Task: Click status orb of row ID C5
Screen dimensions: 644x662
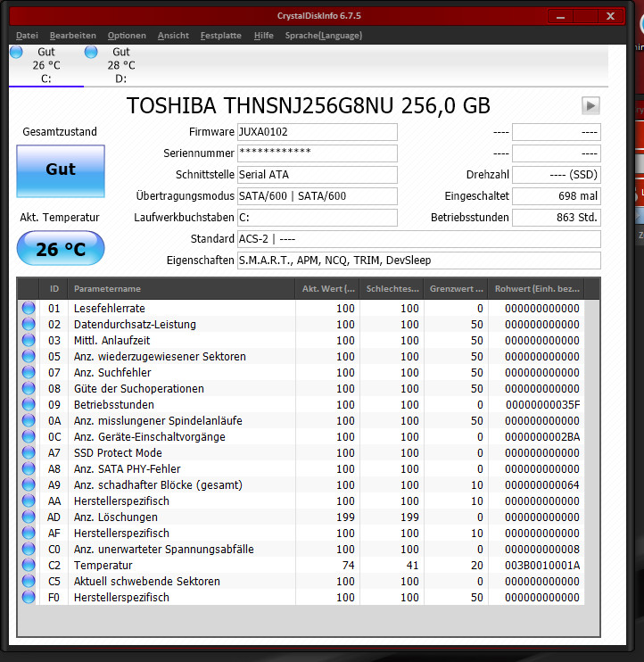Action: [x=29, y=581]
